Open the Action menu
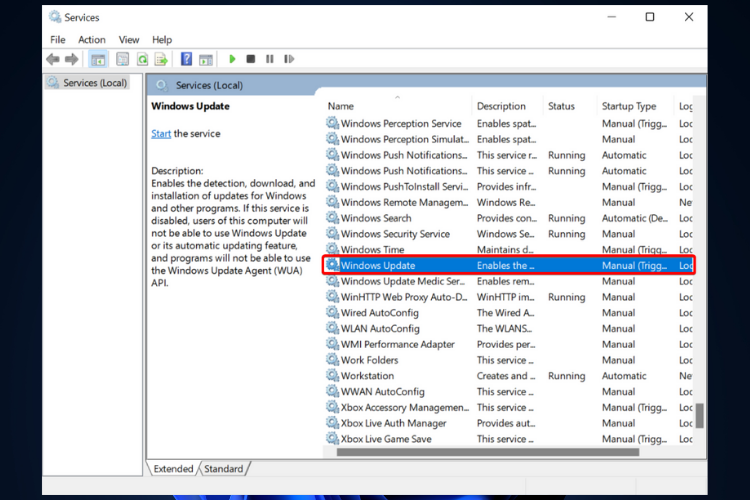 92,40
